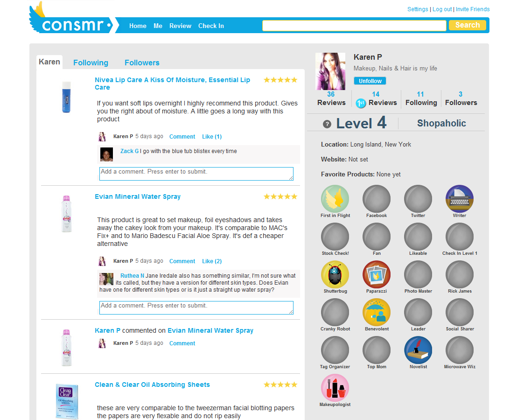Viewport: 524px width, 420px height.
Task: Click the Writer typewriter badge
Action: tap(460, 199)
